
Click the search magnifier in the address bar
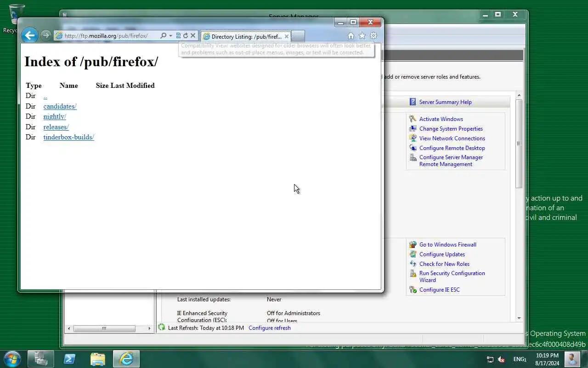[163, 35]
